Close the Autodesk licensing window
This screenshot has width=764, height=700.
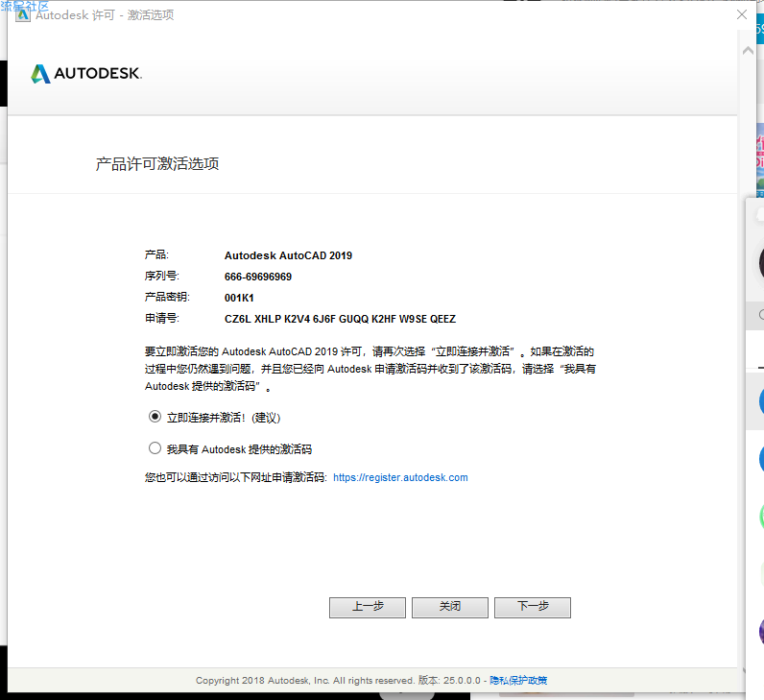(742, 14)
